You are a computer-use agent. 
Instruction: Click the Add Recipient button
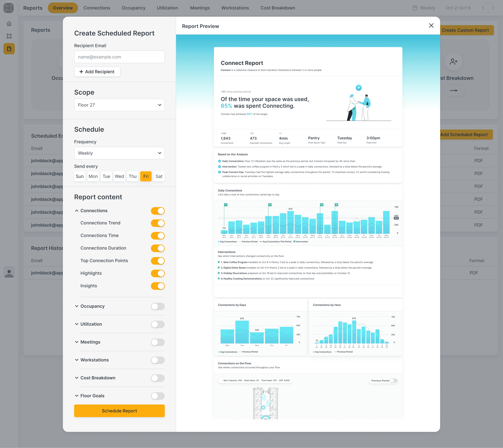coord(97,72)
